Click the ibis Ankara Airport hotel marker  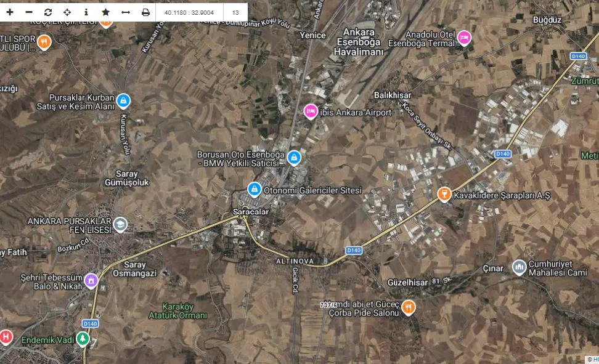point(311,111)
